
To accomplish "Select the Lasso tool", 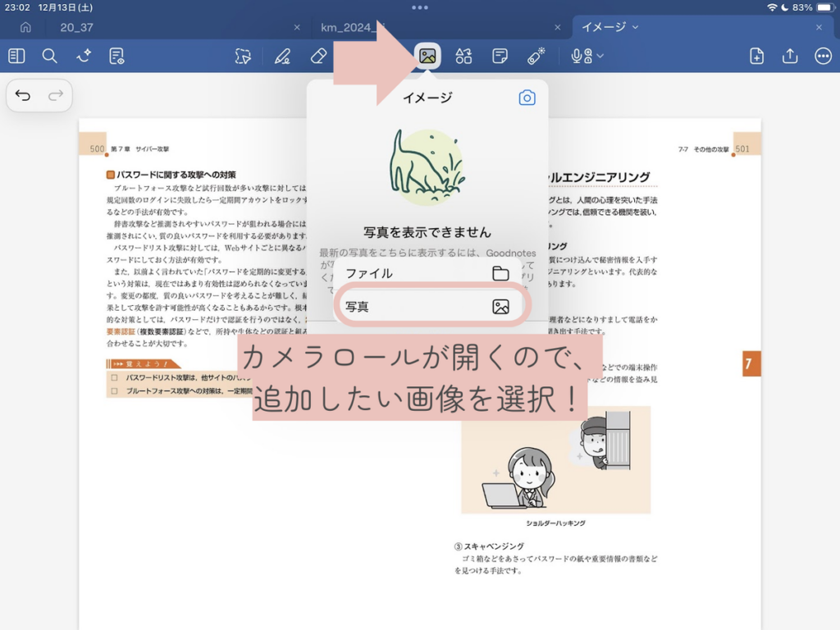I will click(x=243, y=56).
